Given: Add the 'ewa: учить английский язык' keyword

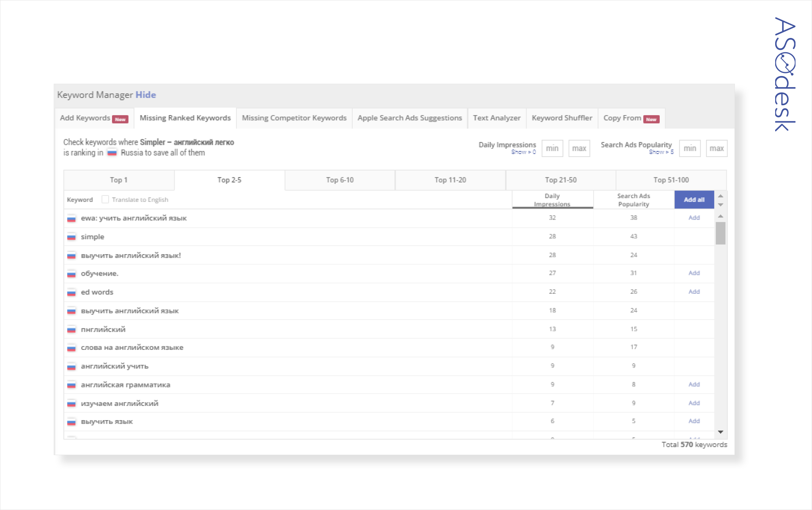Looking at the screenshot, I should [694, 218].
